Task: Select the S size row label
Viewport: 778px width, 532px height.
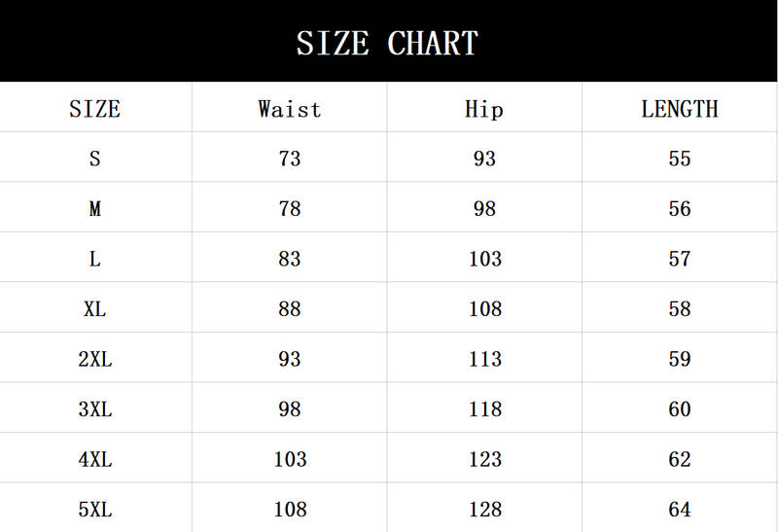Action: coord(94,158)
